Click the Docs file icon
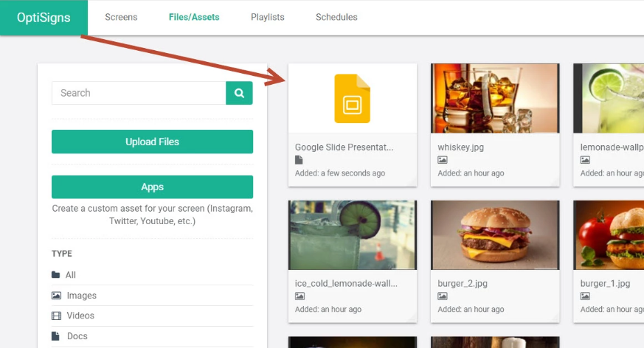This screenshot has height=348, width=644. click(55, 336)
